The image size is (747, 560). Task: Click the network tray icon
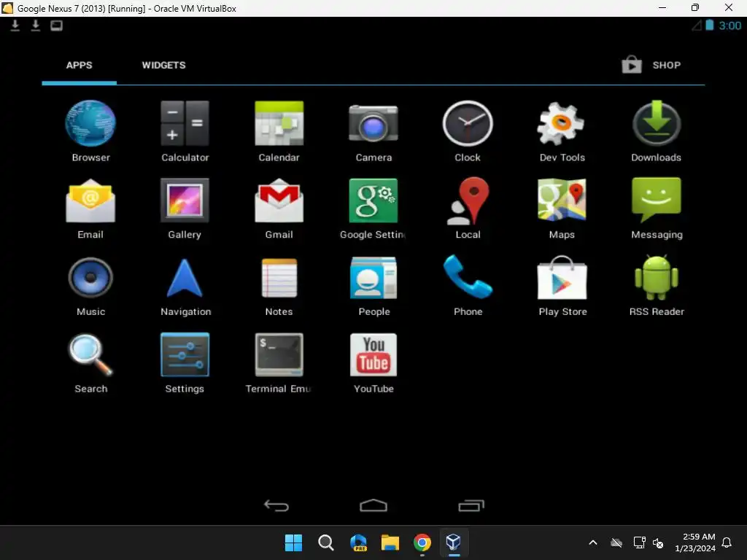coord(639,542)
